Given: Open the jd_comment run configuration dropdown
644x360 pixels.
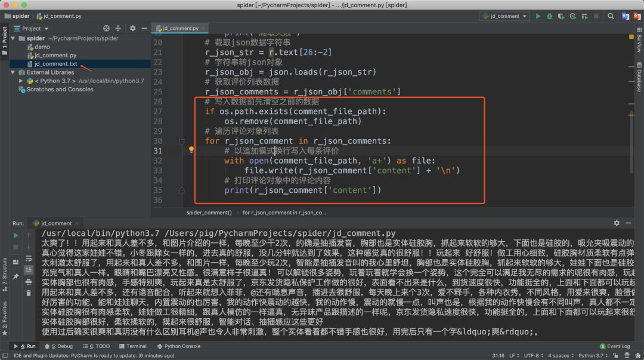Looking at the screenshot, I should point(504,16).
